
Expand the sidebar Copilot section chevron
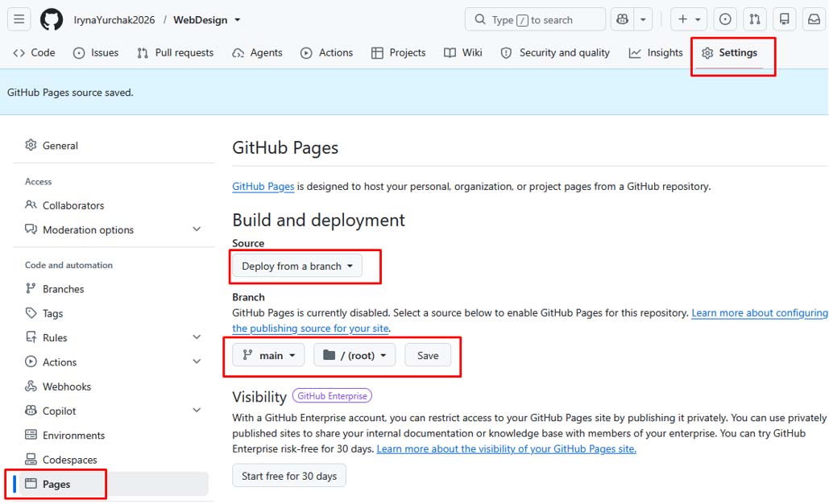pyautogui.click(x=197, y=410)
